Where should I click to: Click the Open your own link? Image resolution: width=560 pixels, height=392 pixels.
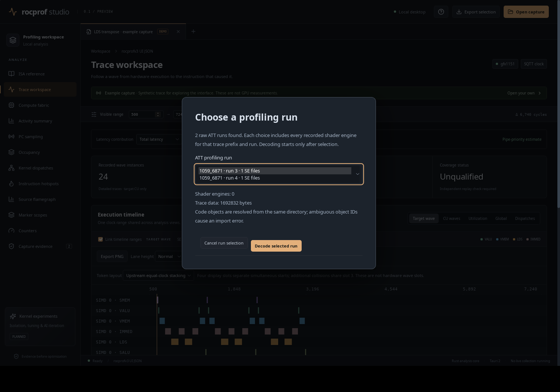(x=524, y=93)
